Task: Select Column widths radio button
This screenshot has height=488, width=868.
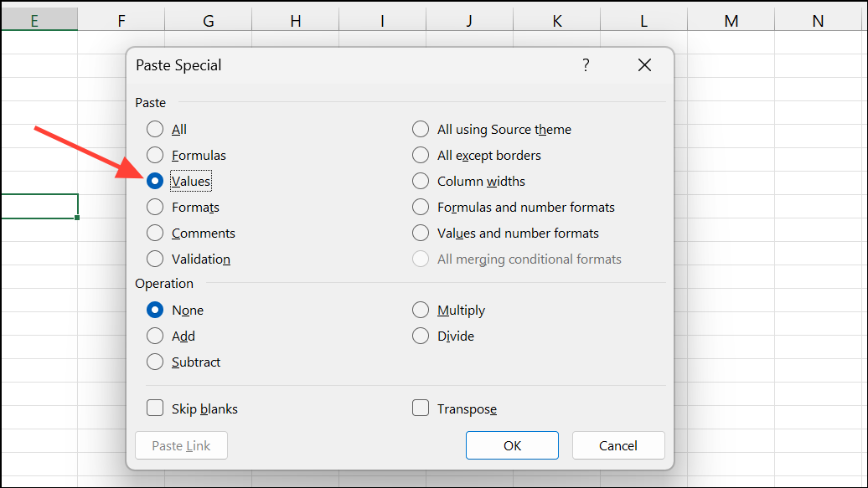Action: click(421, 181)
